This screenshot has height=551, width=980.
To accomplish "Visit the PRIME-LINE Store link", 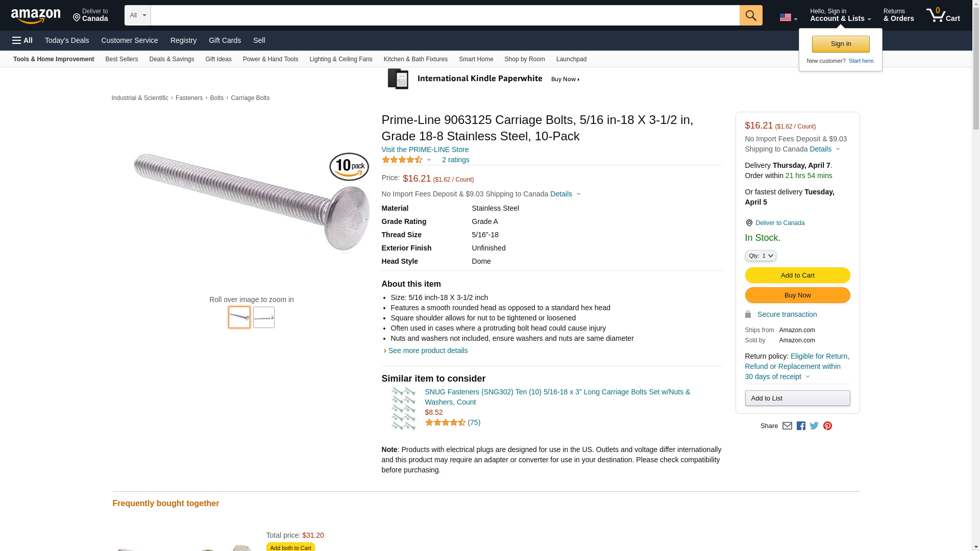I will tap(425, 149).
